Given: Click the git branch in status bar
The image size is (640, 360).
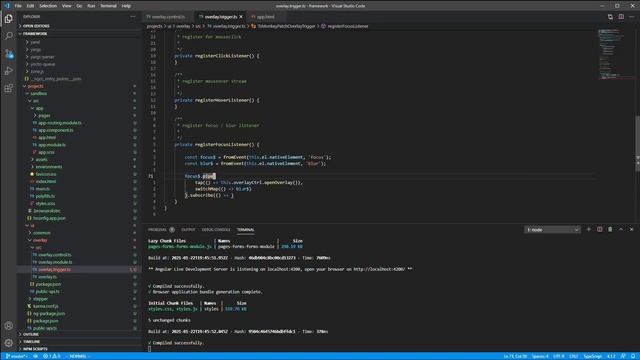Looking at the screenshot, I should 16,356.
